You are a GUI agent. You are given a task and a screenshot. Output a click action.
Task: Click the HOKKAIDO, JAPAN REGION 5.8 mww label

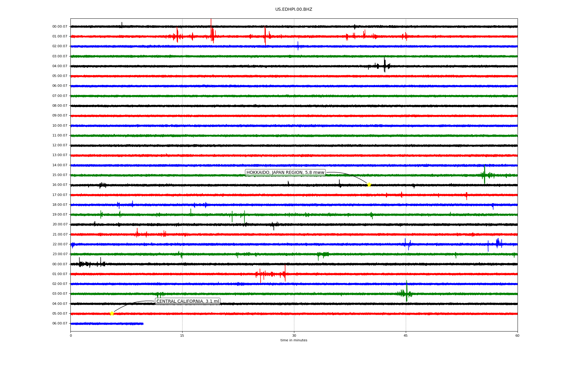(285, 172)
